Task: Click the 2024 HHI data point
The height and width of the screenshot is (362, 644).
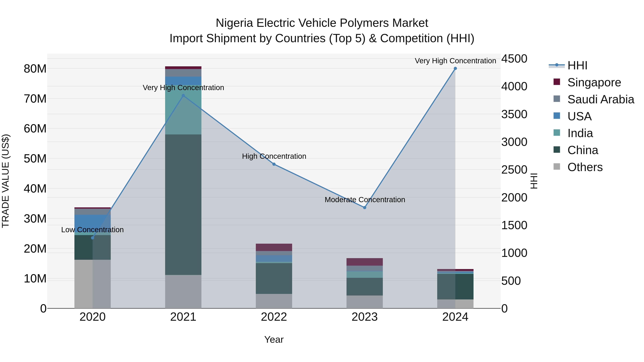Action: pos(455,68)
